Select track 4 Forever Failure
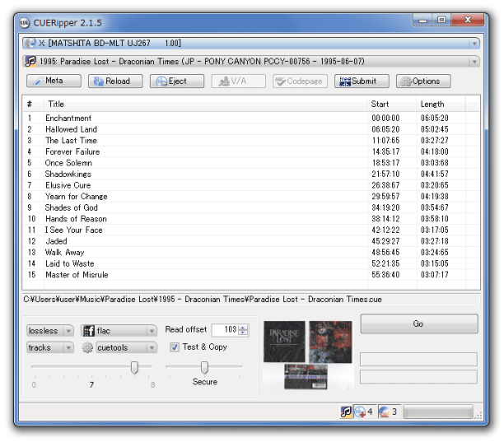The height and width of the screenshot is (442, 504). (x=250, y=151)
